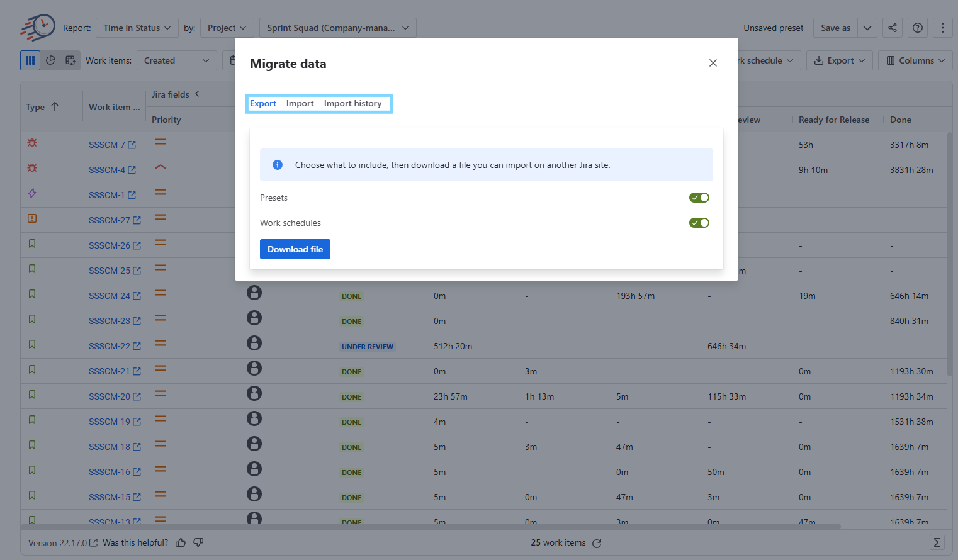Close the Migrate data dialog
Screen dimensions: 958x560
pyautogui.click(x=713, y=63)
